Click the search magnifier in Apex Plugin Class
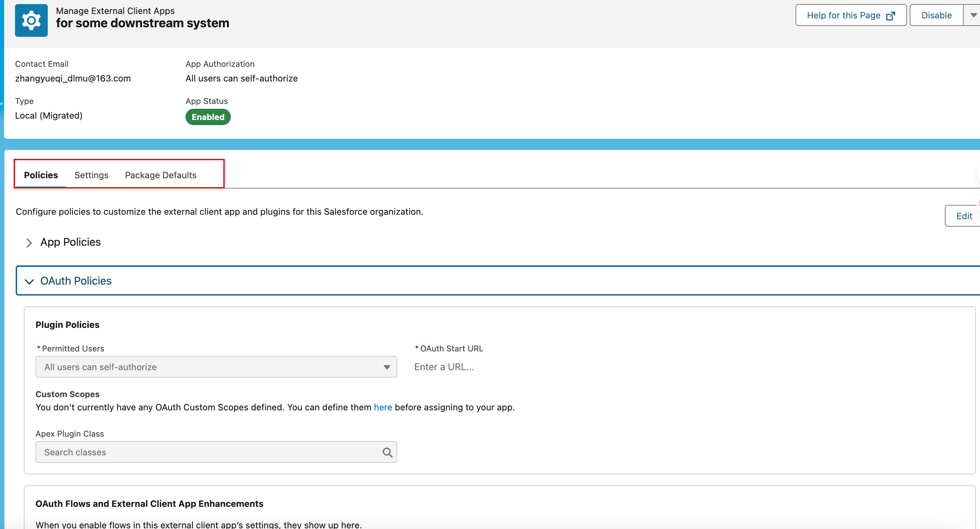The image size is (980, 529). coord(387,452)
